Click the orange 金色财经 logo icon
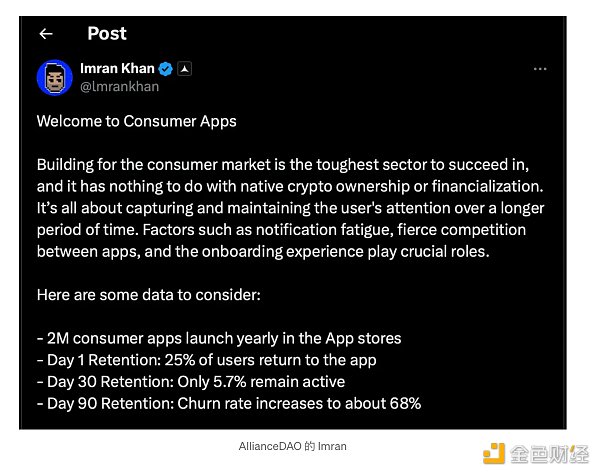This screenshot has width=600, height=475. (493, 454)
